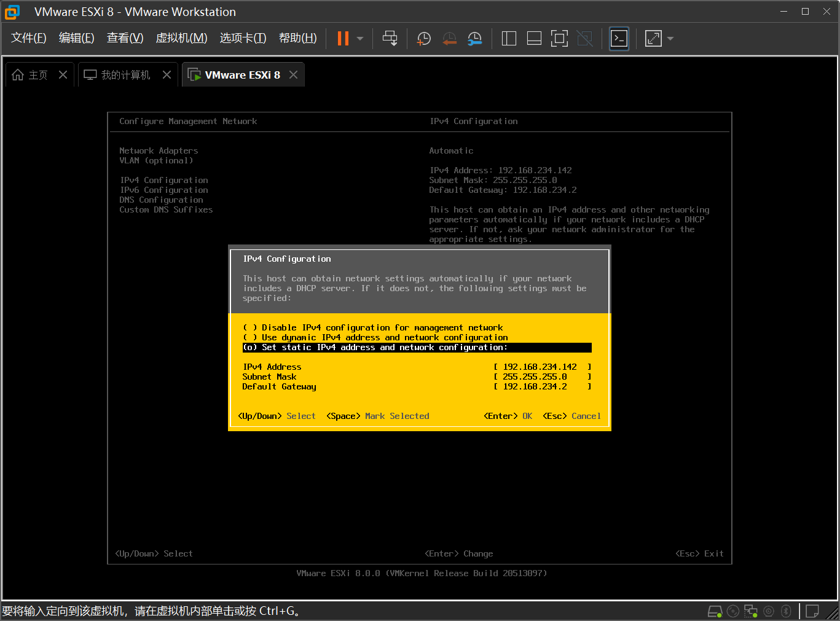Viewport: 840px width, 621px height.
Task: Click <Enter> Change at the bottom
Action: point(459,553)
